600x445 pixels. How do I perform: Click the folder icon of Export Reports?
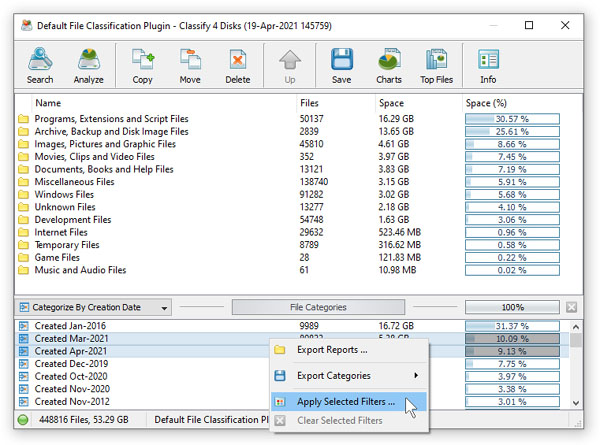coord(280,350)
